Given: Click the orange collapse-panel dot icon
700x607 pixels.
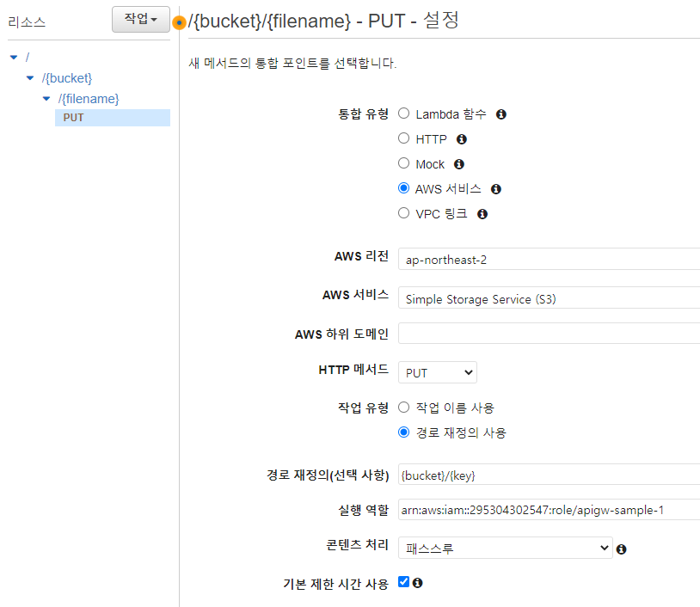Looking at the screenshot, I should [179, 22].
